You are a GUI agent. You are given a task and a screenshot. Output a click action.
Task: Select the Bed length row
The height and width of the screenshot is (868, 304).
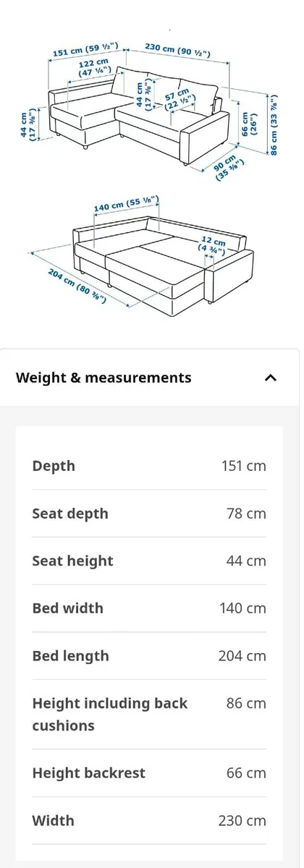pyautogui.click(x=149, y=656)
